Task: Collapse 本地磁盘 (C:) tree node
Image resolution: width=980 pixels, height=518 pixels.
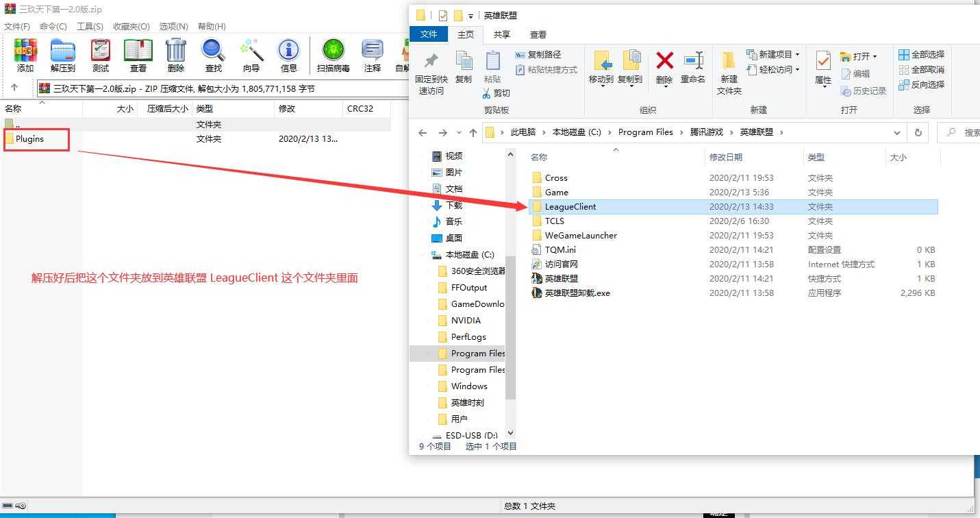Action: tap(424, 254)
